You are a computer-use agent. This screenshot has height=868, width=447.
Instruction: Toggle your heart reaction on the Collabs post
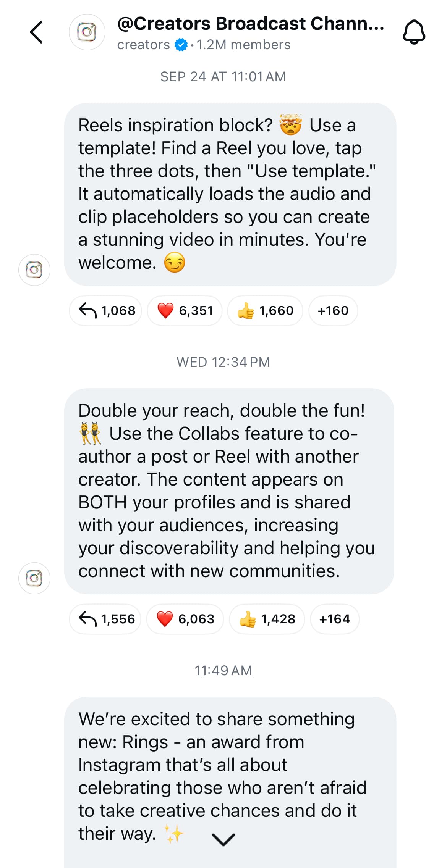point(185,619)
